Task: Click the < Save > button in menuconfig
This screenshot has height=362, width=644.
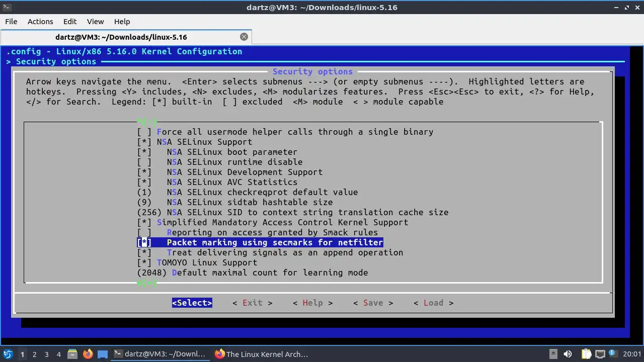Action: [x=373, y=303]
